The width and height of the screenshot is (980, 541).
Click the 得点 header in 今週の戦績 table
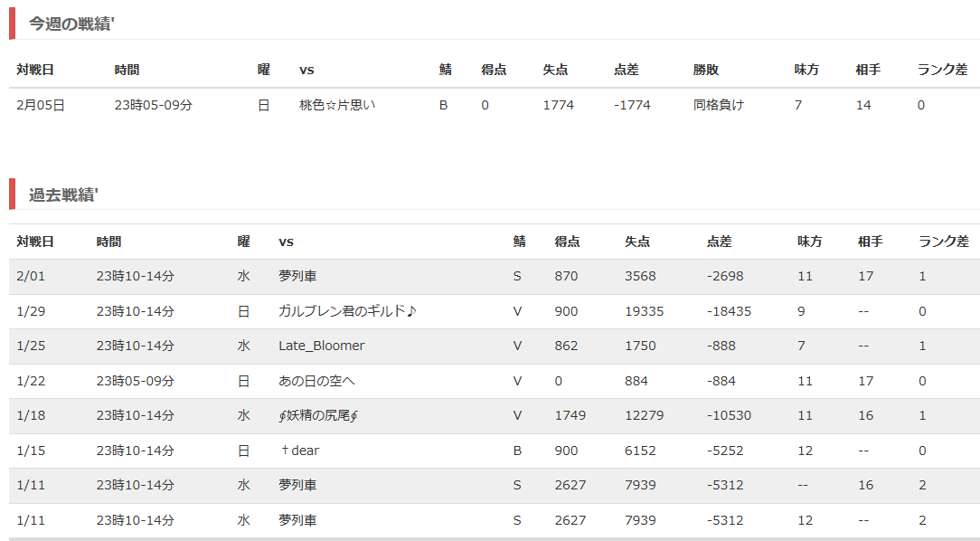(x=494, y=70)
